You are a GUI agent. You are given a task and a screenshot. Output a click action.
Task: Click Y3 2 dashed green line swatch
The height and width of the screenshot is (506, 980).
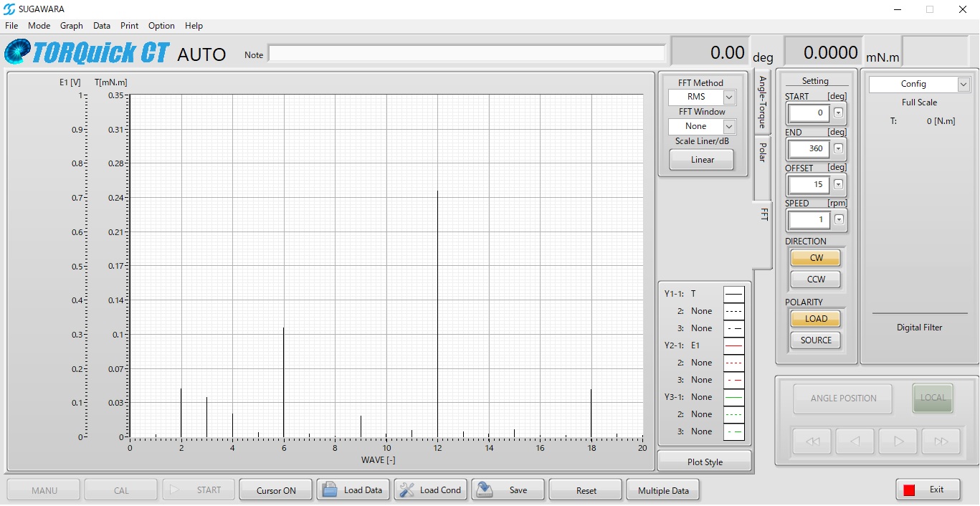tap(733, 414)
